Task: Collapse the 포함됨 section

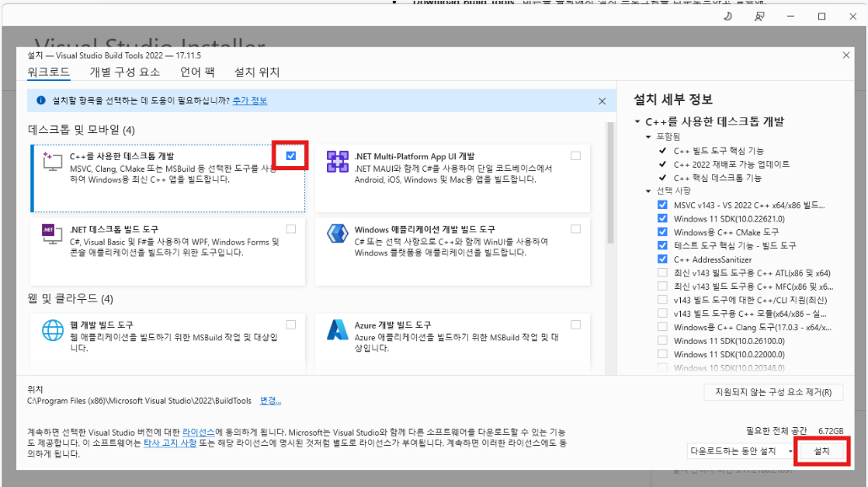Action: (x=648, y=136)
